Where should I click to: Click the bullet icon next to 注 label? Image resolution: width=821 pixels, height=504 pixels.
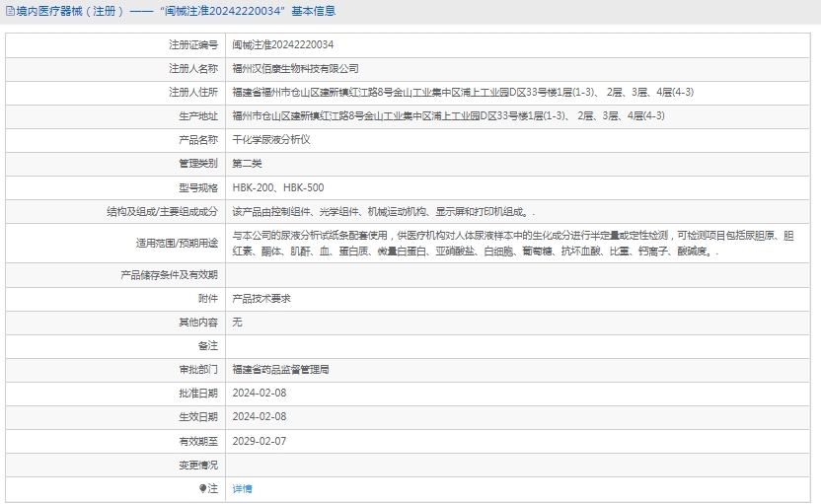coord(203,488)
